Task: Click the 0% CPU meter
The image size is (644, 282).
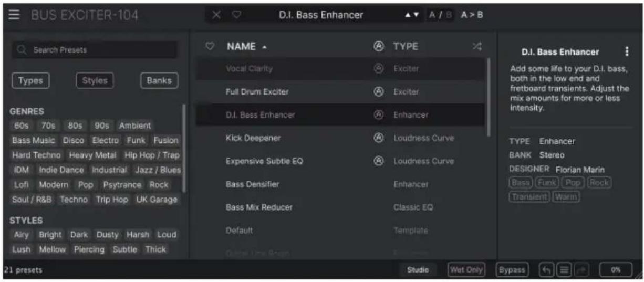Action: 615,270
